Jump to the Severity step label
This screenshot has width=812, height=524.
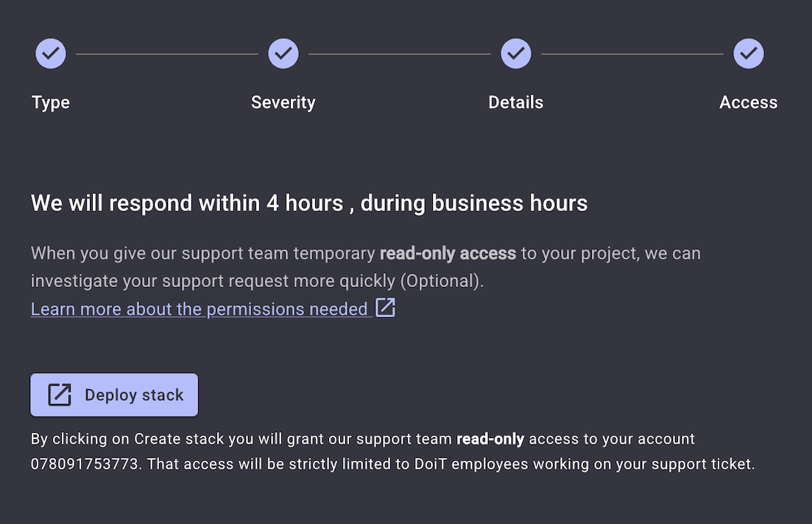pos(283,102)
